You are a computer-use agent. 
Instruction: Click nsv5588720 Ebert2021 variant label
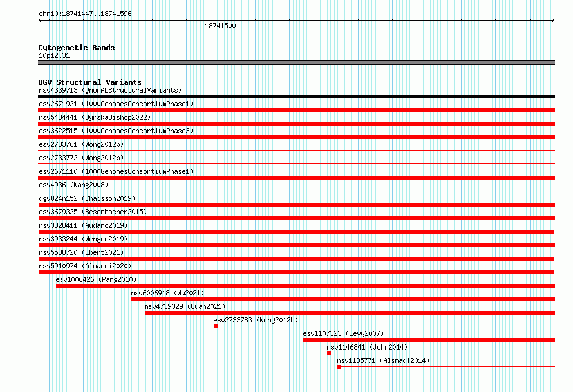point(81,252)
